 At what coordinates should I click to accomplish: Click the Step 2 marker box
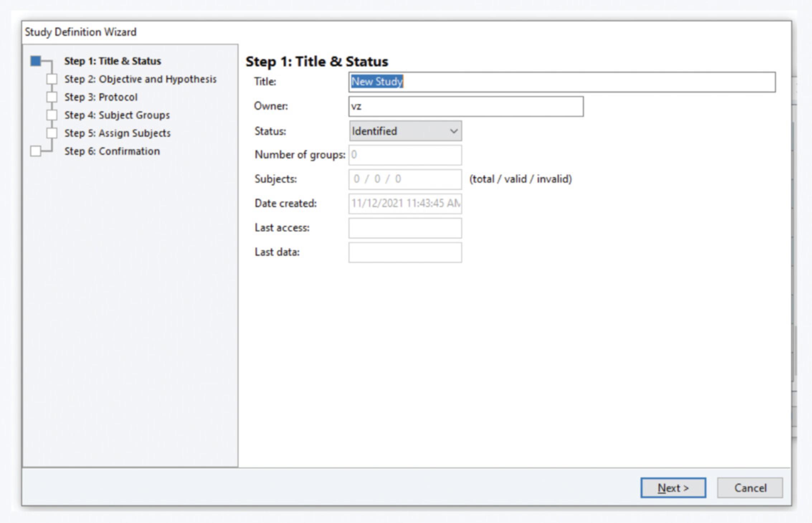[x=52, y=79]
